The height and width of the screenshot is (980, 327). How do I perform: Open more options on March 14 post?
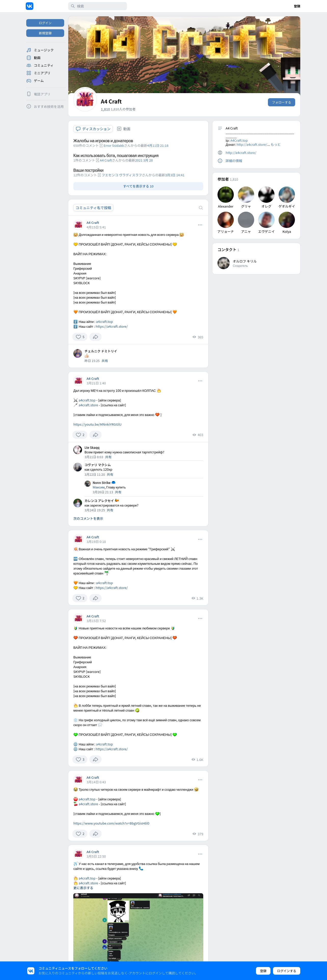[x=200, y=780]
